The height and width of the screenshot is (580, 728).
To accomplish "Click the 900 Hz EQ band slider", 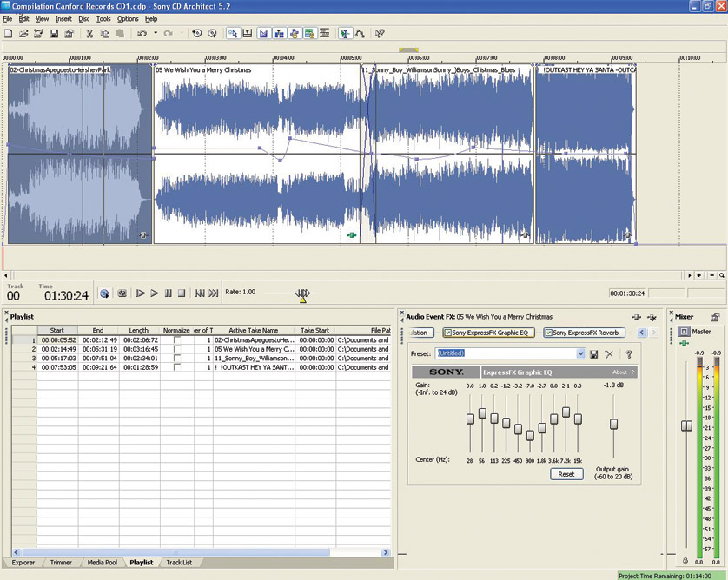I will 530,436.
